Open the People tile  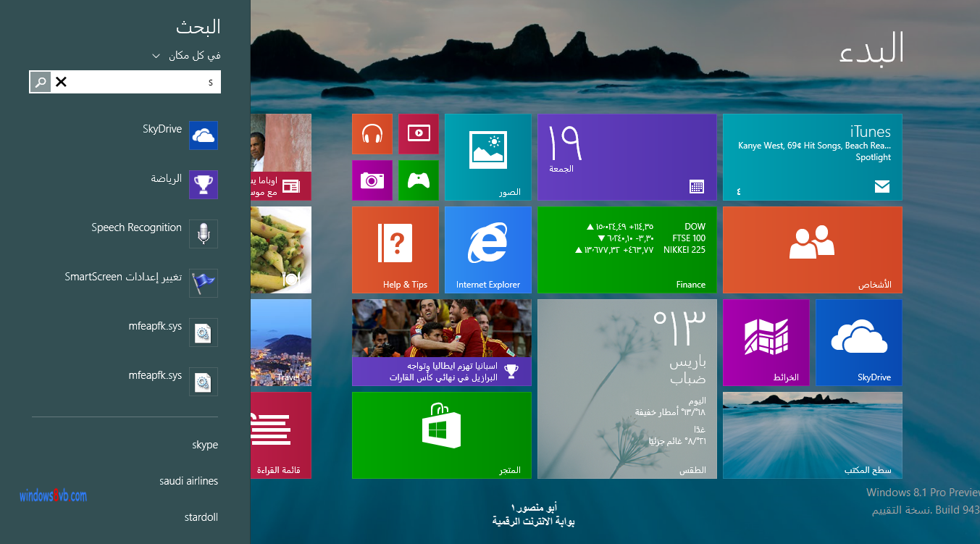pyautogui.click(x=812, y=250)
